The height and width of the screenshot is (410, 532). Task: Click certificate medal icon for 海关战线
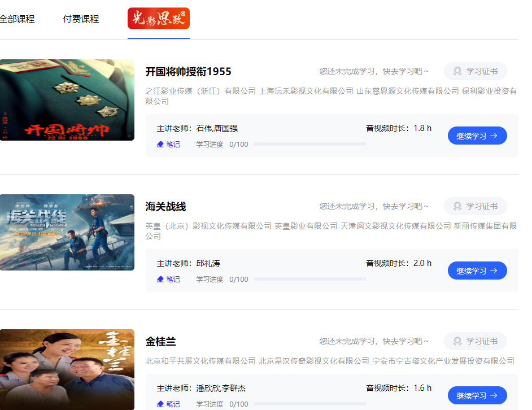click(x=457, y=207)
